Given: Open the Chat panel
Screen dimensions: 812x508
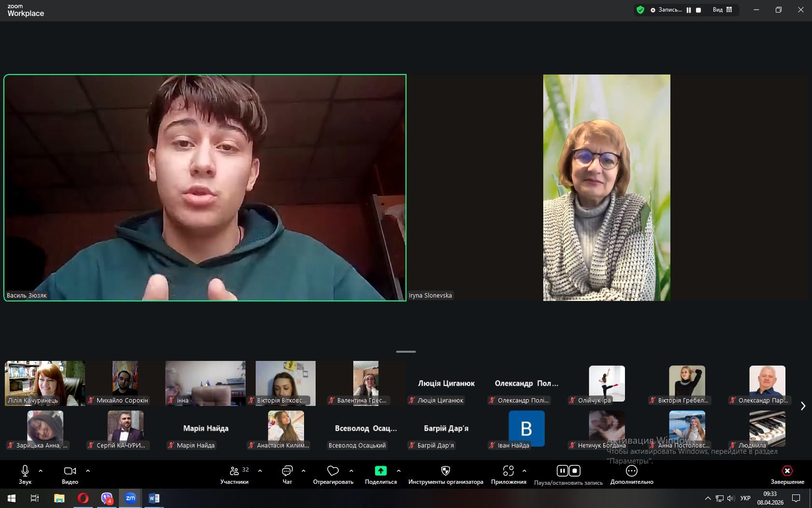Looking at the screenshot, I should pyautogui.click(x=287, y=471).
